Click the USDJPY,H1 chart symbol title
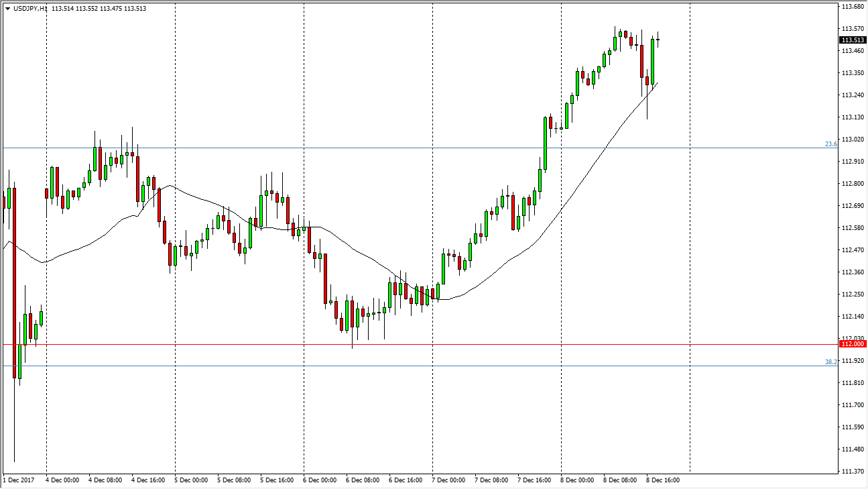Image resolution: width=868 pixels, height=489 pixels. point(28,9)
